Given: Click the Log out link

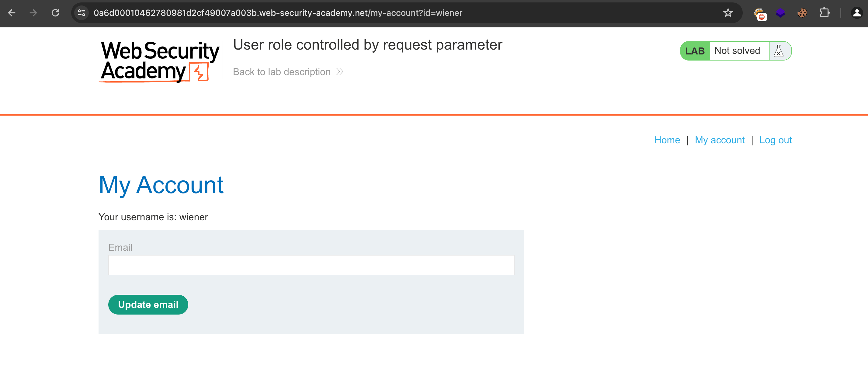Looking at the screenshot, I should (x=775, y=140).
